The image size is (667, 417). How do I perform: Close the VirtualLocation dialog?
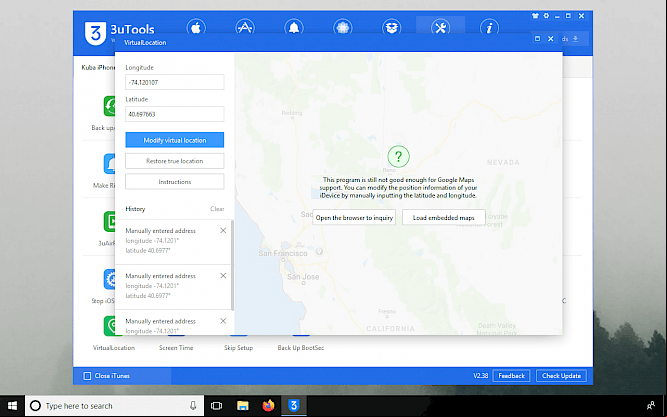tap(550, 39)
